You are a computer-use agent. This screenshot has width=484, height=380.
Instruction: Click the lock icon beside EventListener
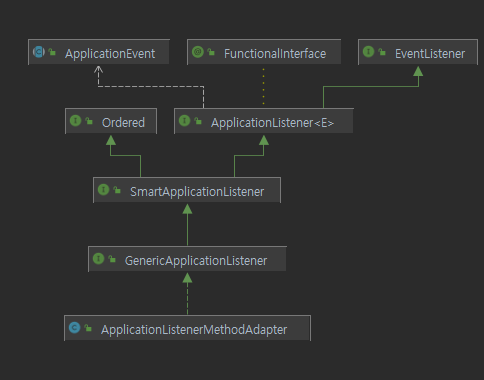point(382,52)
